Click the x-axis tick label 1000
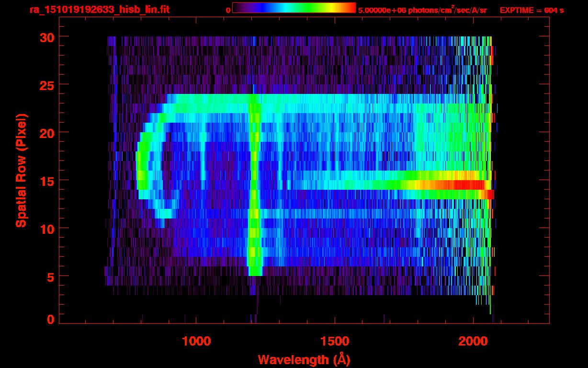This screenshot has width=588, height=368. click(x=197, y=341)
